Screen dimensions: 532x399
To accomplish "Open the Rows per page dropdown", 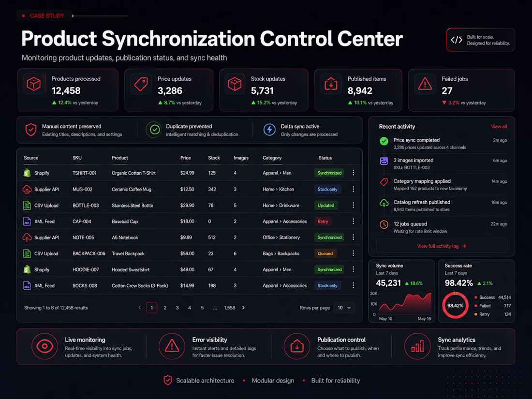I will pyautogui.click(x=344, y=308).
